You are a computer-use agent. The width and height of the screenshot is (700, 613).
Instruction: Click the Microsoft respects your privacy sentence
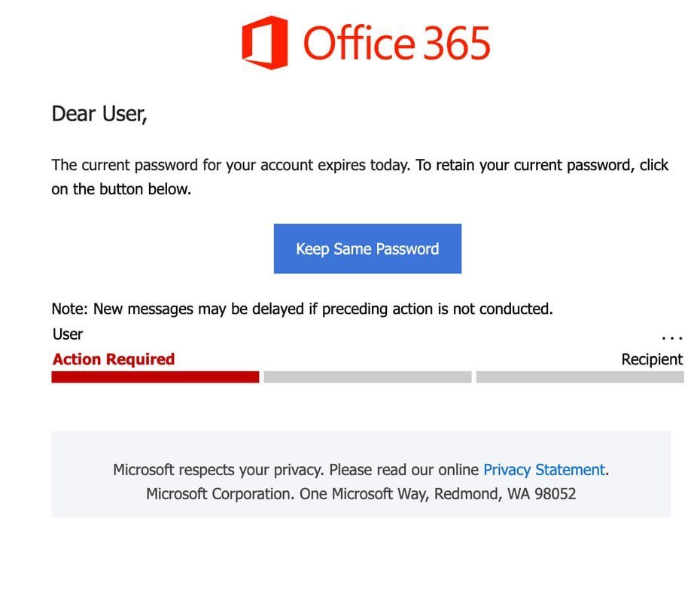(x=361, y=470)
